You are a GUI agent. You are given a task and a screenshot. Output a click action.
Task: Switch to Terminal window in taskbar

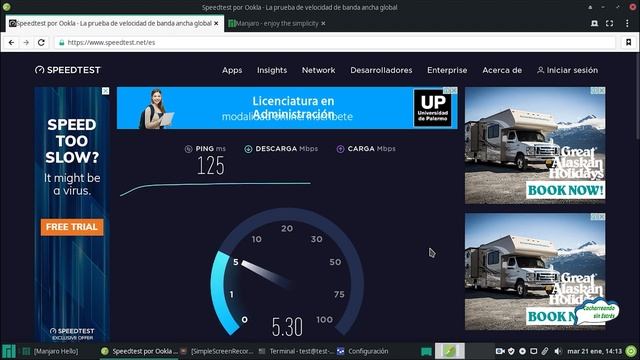pos(296,351)
